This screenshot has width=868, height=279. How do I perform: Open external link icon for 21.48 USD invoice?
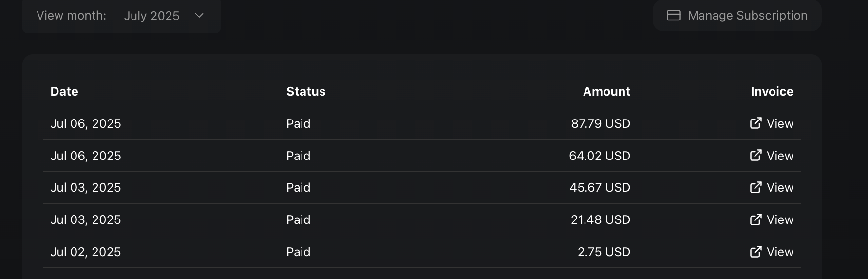755,219
